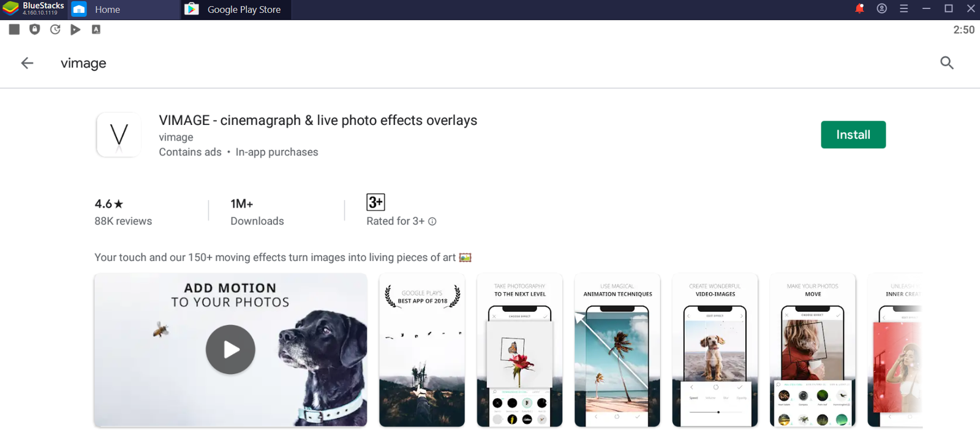Open Take Photography To The Next Level screenshot
980x441 pixels.
[519, 350]
